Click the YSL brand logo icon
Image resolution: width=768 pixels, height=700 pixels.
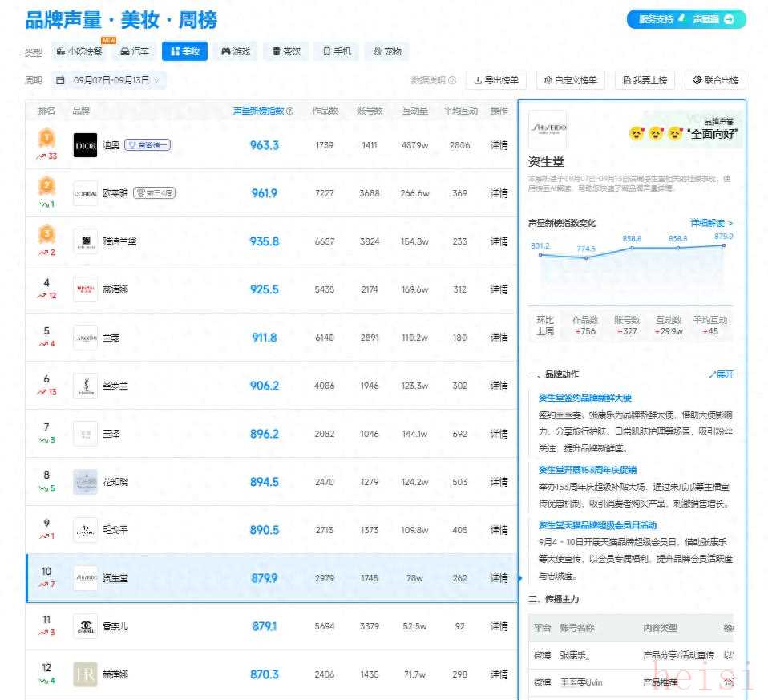pos(85,386)
